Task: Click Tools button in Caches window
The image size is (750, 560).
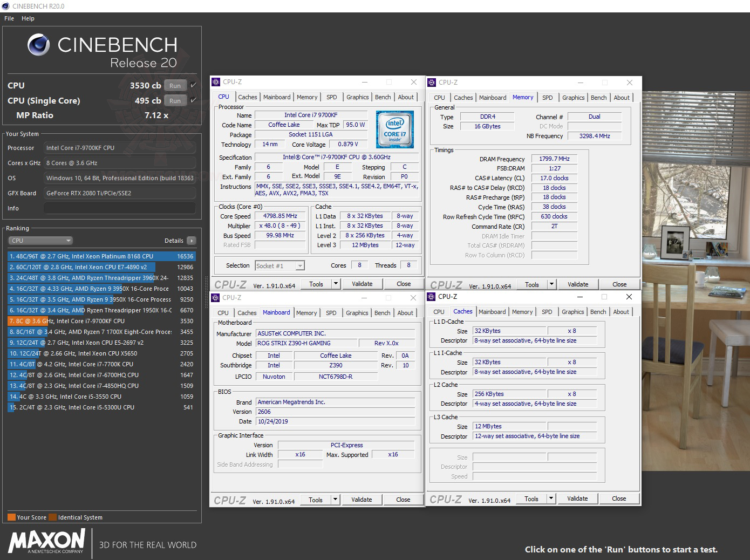Action: 531,498
